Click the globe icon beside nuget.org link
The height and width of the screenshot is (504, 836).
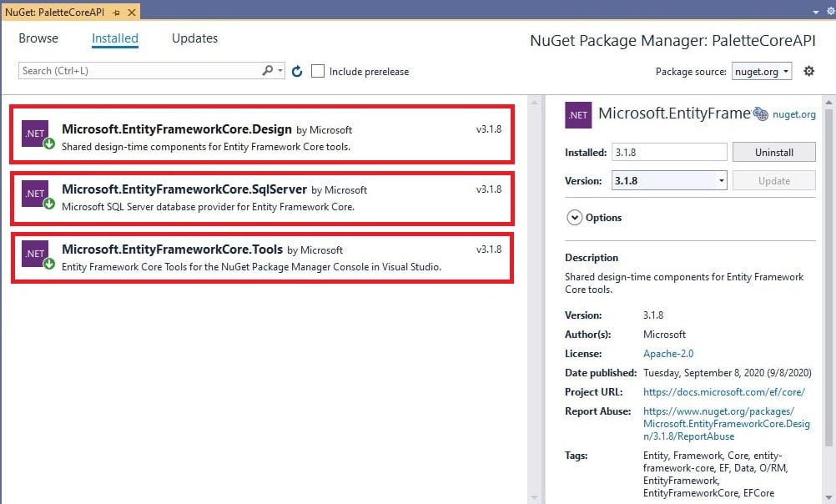[x=761, y=113]
